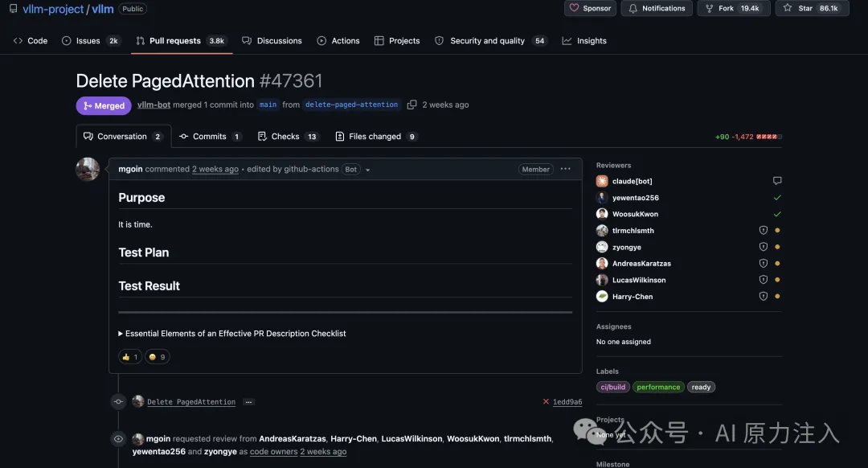This screenshot has width=868, height=468.
Task: Click the code owners link
Action: pyautogui.click(x=273, y=451)
